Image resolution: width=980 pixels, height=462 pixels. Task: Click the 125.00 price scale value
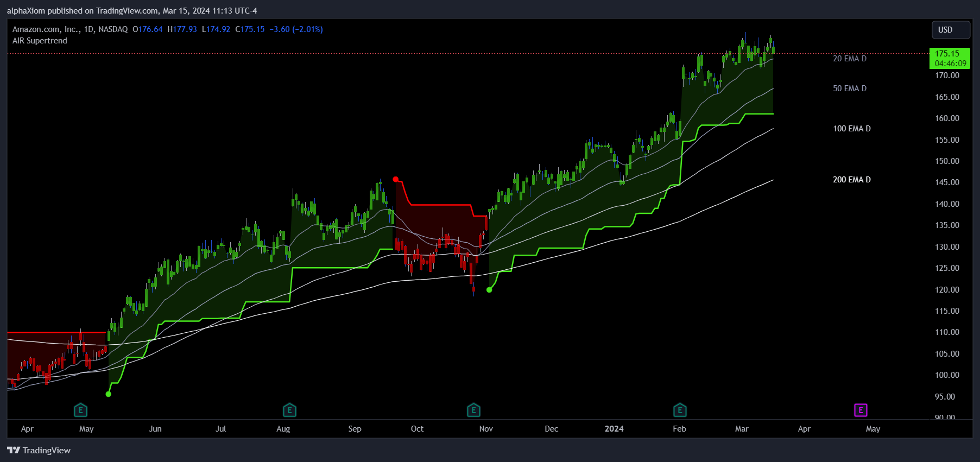(947, 268)
